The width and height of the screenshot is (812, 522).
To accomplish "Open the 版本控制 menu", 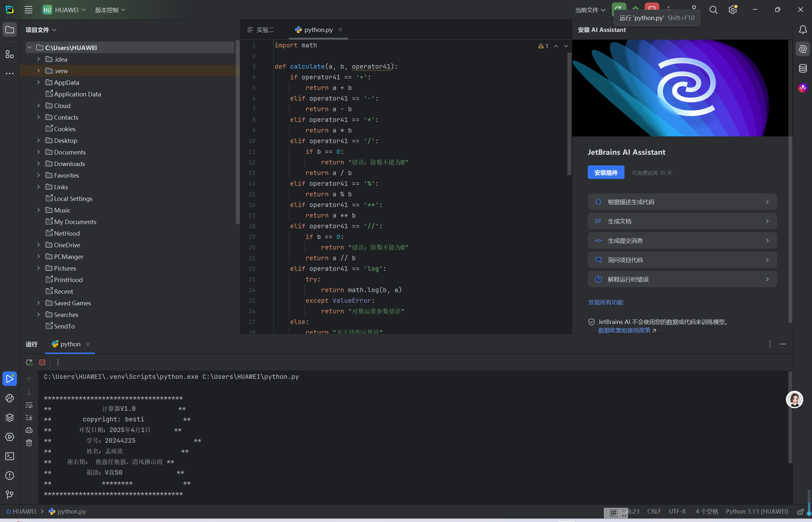I will pos(110,10).
